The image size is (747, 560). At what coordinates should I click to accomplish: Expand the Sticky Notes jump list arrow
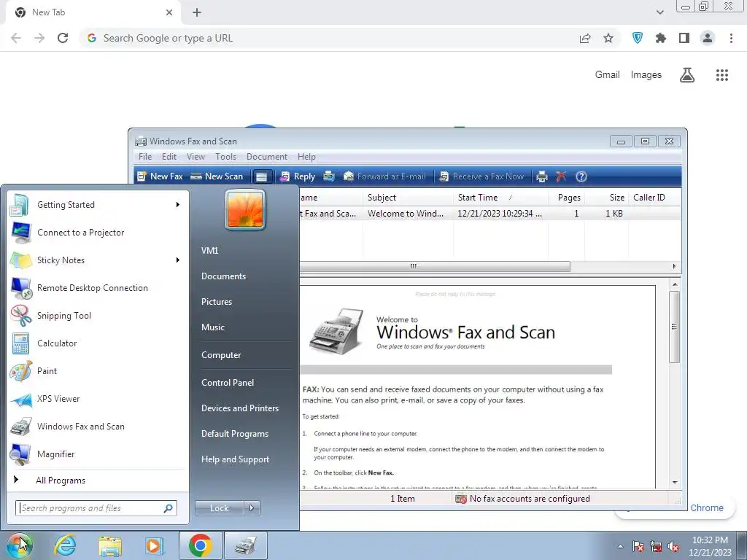click(x=178, y=260)
